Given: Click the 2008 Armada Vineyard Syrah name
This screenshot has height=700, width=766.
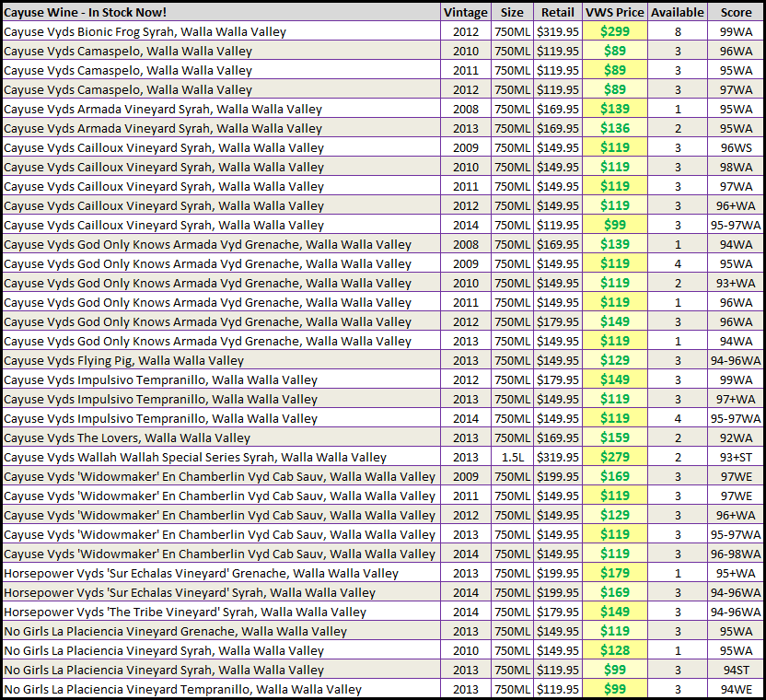Looking at the screenshot, I should pyautogui.click(x=163, y=109).
